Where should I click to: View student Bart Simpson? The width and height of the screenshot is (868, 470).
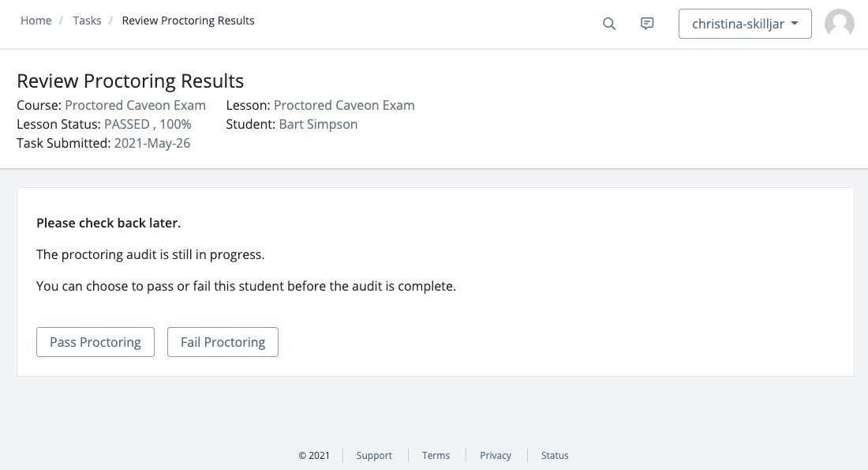pos(318,124)
